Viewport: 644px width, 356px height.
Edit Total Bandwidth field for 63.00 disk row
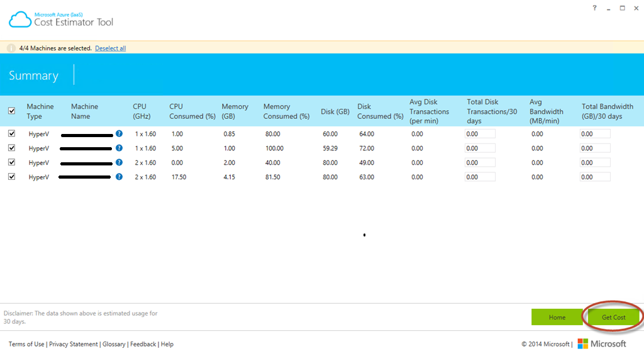pyautogui.click(x=595, y=177)
